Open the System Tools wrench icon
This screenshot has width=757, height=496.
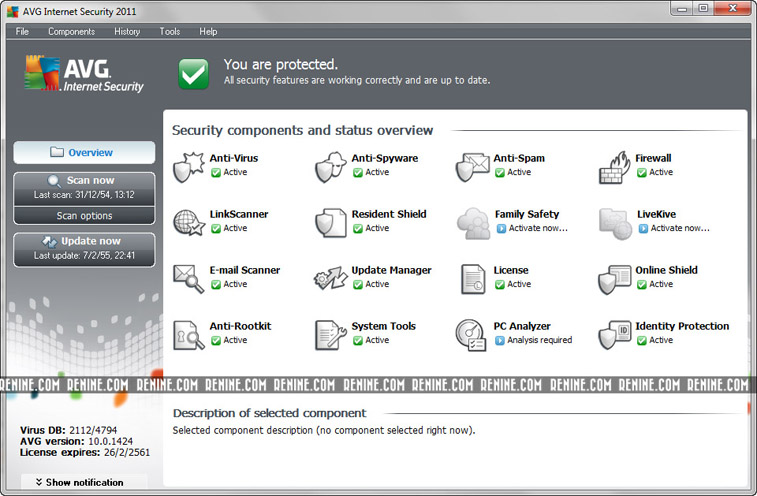pos(331,335)
